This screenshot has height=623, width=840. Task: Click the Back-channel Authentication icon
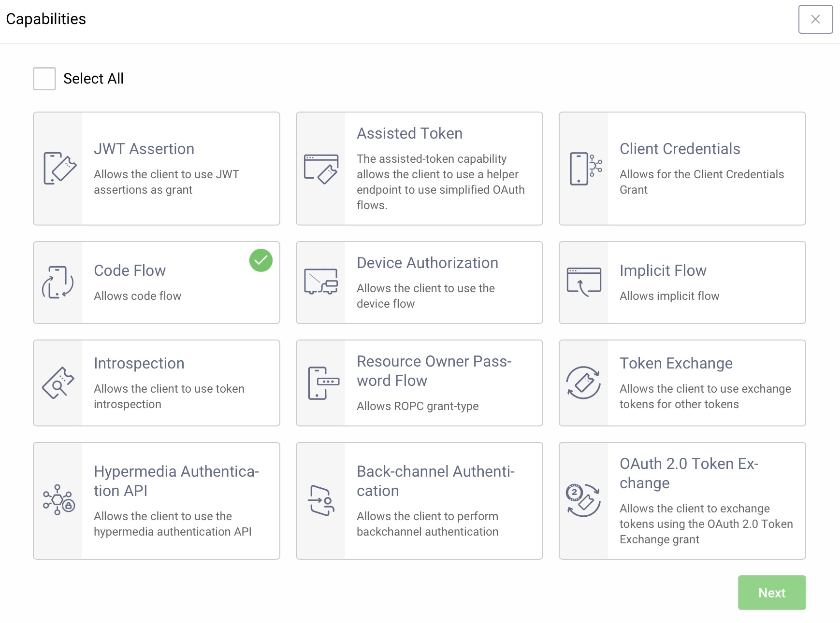tap(321, 500)
